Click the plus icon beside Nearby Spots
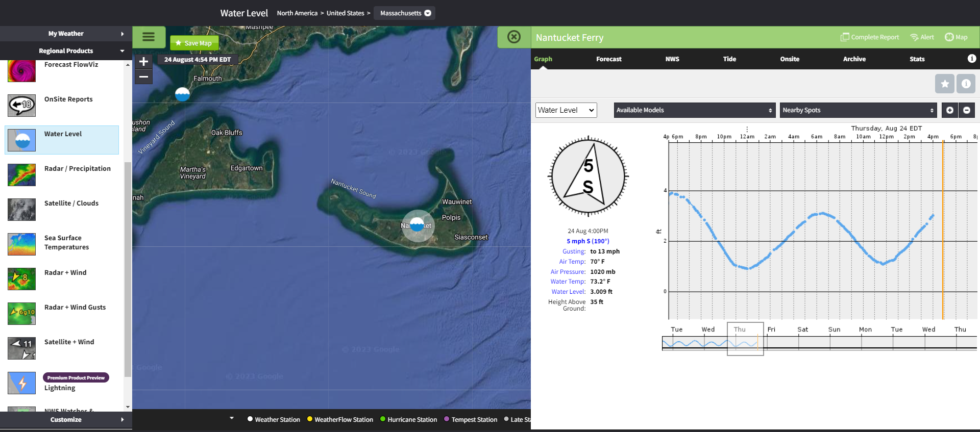 pyautogui.click(x=949, y=110)
